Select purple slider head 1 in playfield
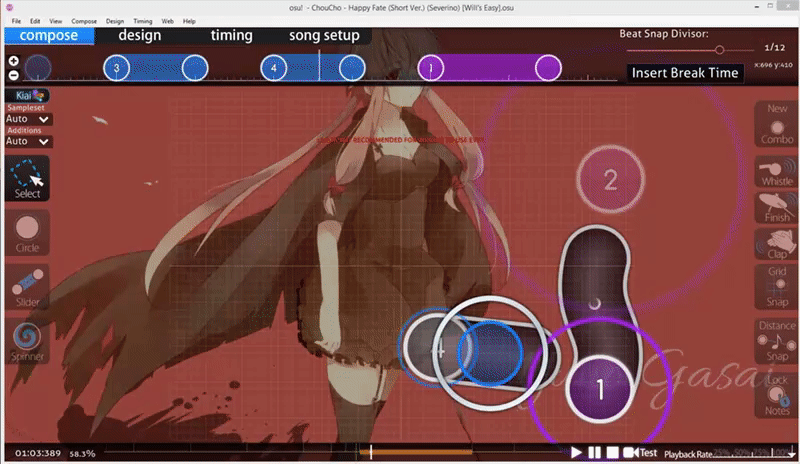This screenshot has height=464, width=800. tap(600, 389)
